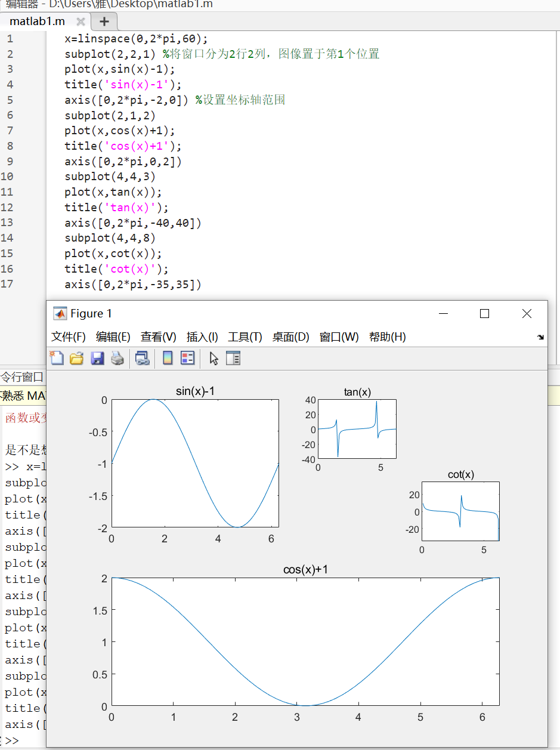This screenshot has height=750, width=560.
Task: Click code line x=linspace(0,2*pi,60);
Action: [x=137, y=39]
